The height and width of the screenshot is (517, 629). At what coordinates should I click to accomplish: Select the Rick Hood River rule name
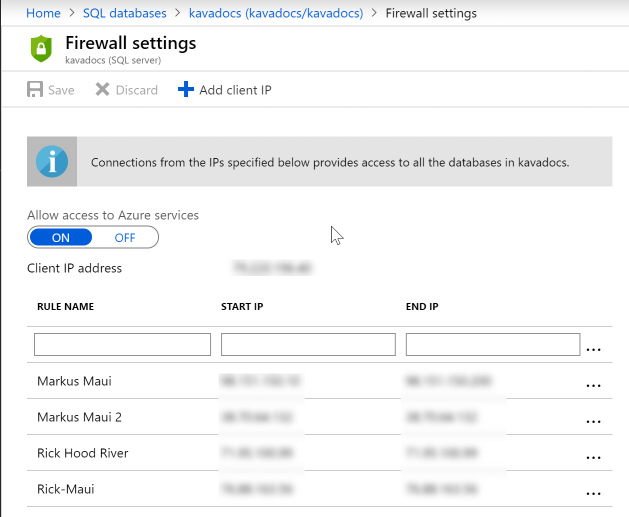coord(83,453)
